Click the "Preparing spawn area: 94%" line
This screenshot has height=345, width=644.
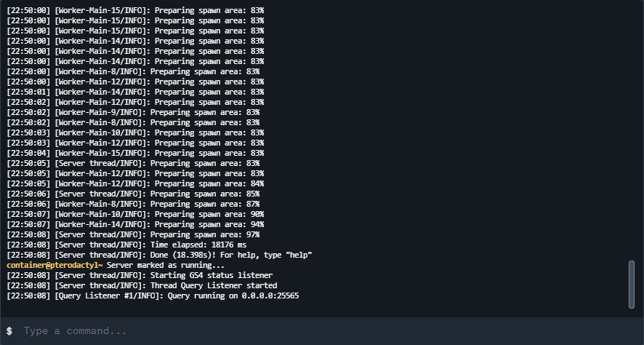[x=135, y=224]
